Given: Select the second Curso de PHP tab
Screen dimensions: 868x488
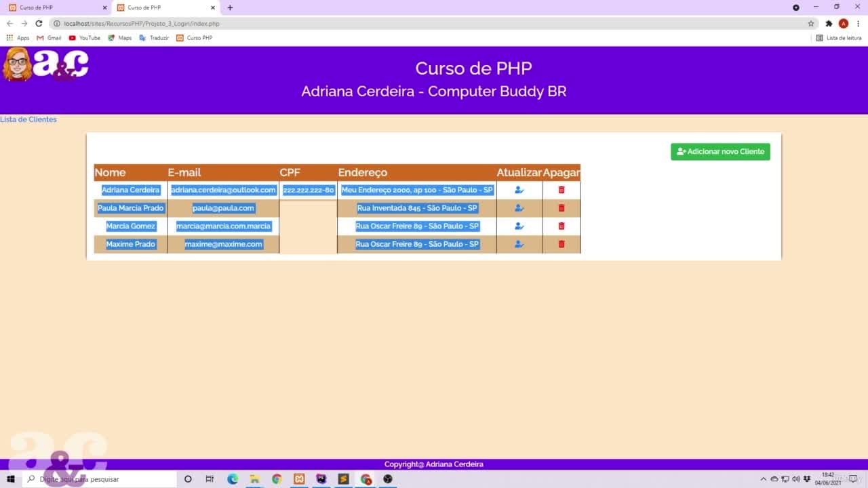Looking at the screenshot, I should point(165,7).
